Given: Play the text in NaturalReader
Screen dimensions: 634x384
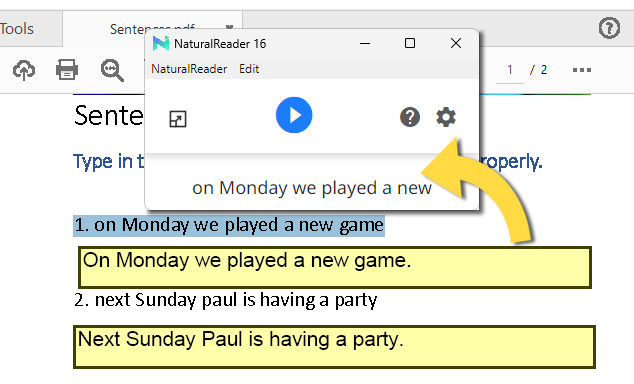Looking at the screenshot, I should click(294, 115).
